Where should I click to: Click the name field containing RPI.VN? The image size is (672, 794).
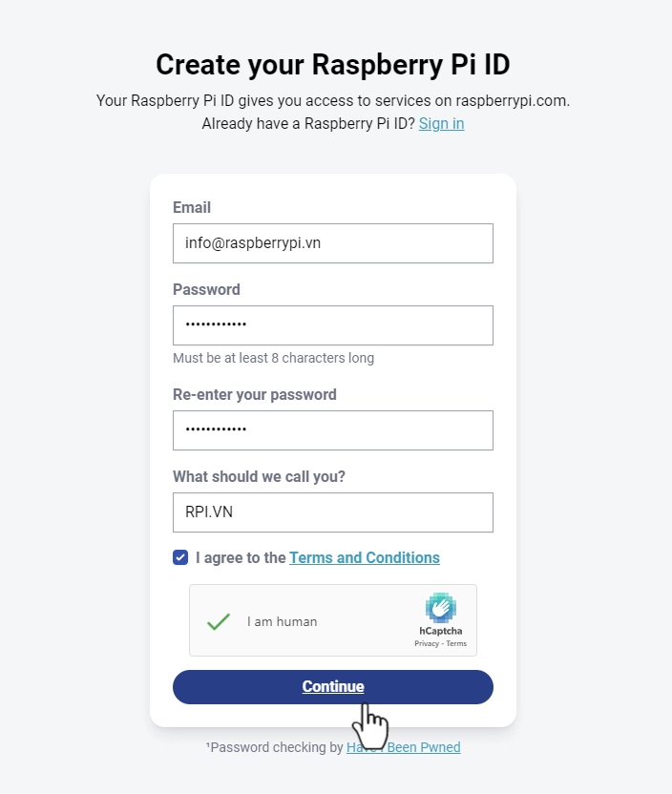point(332,512)
